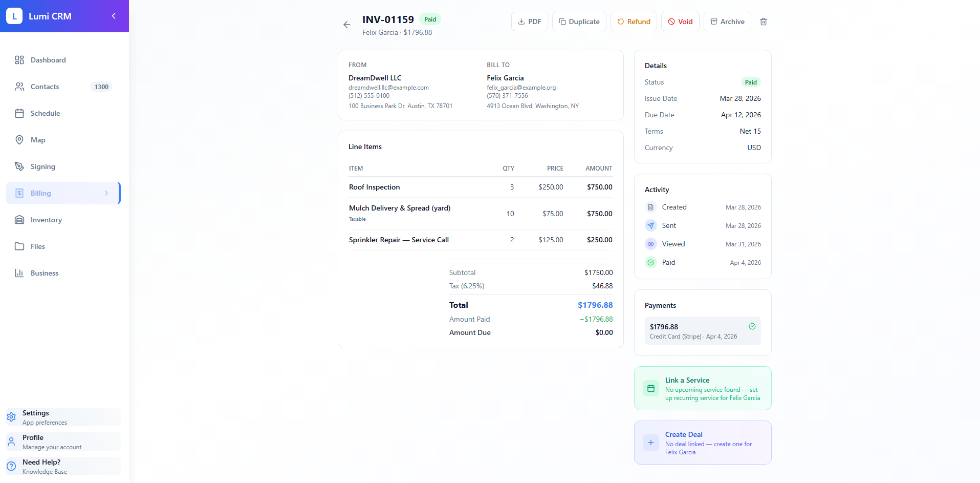Image resolution: width=980 pixels, height=483 pixels.
Task: Open the Files section
Action: coord(36,246)
